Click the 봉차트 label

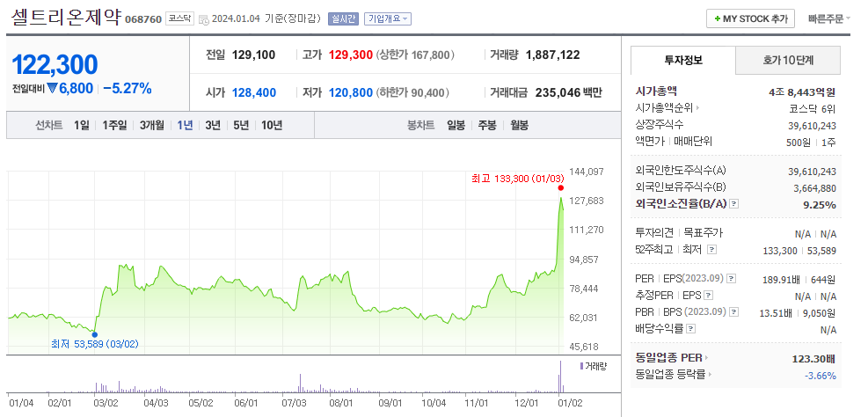point(420,125)
